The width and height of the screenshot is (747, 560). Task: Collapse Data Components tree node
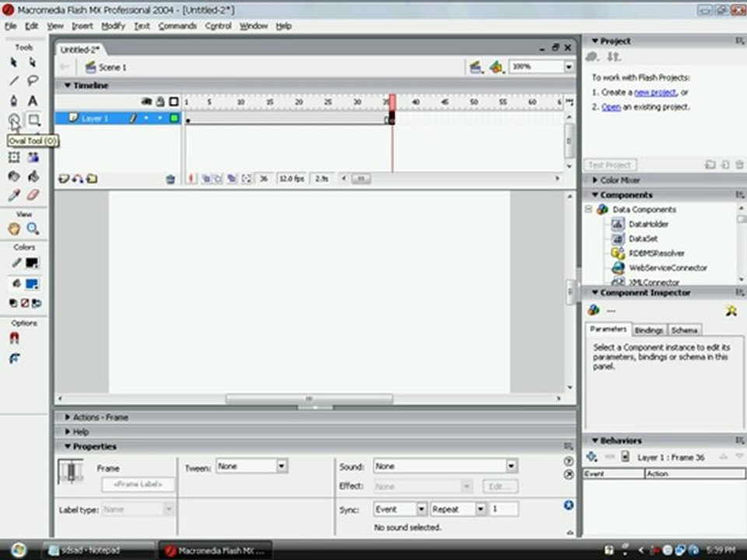tap(589, 209)
